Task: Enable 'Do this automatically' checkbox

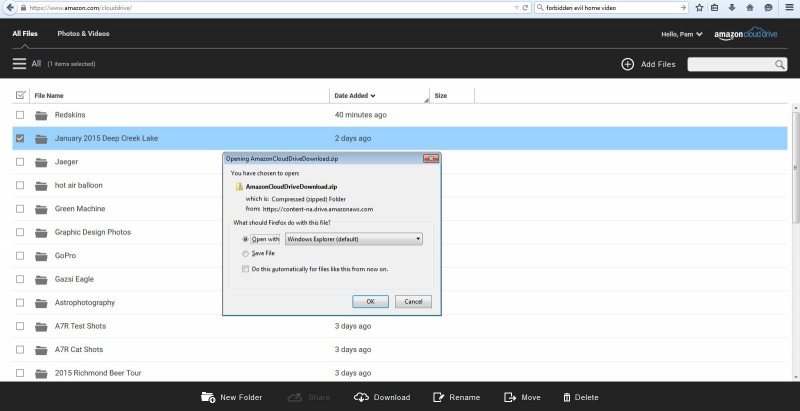Action: pos(246,269)
